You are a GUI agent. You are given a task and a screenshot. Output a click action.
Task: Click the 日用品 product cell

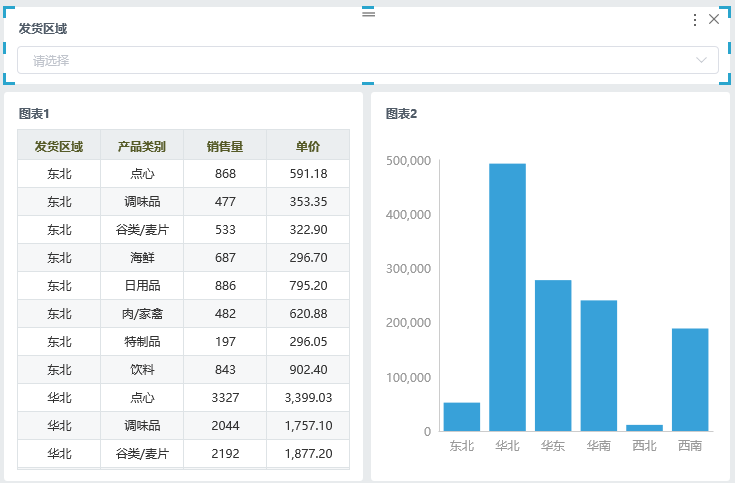142,286
